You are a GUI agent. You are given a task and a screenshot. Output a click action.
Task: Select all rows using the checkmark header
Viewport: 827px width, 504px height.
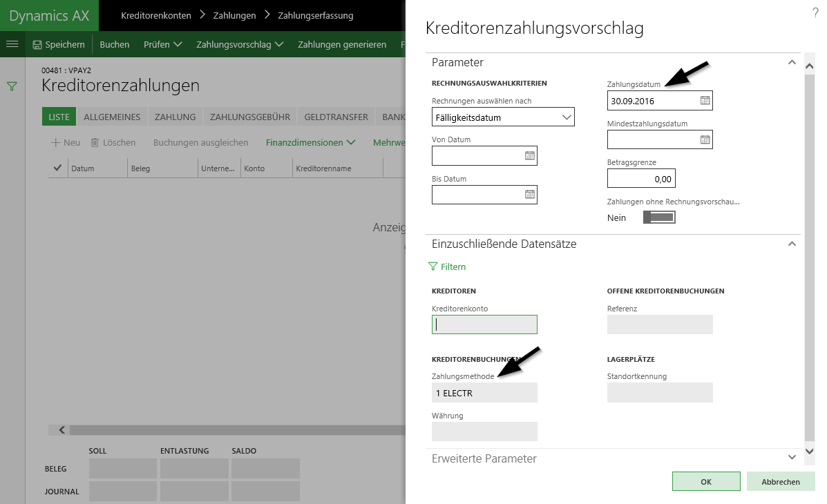coord(57,168)
